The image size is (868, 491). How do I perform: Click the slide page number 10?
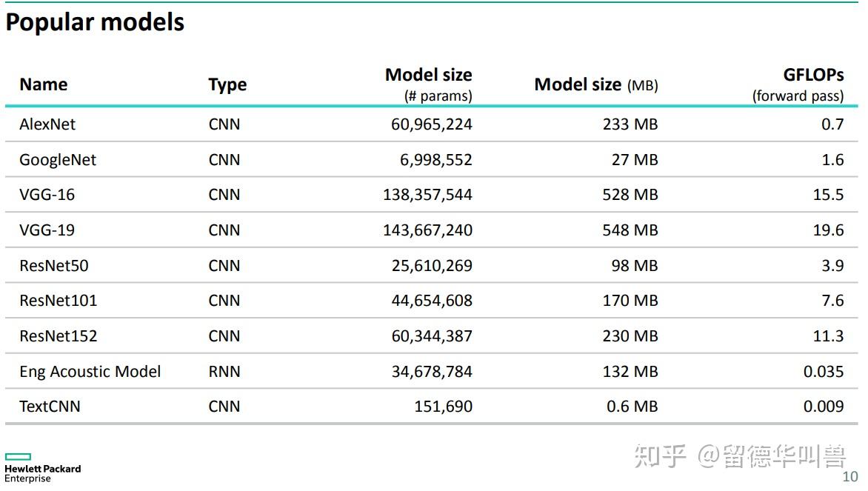point(849,477)
